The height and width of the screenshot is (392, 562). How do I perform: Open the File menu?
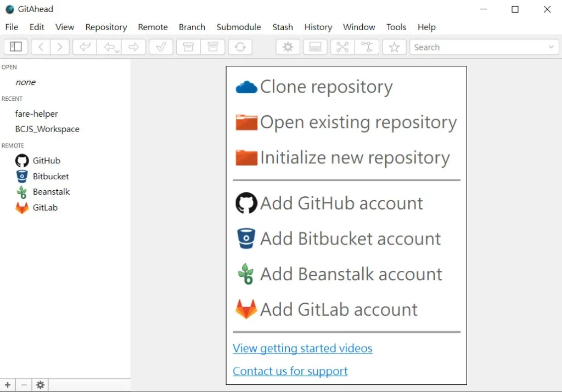tap(12, 27)
